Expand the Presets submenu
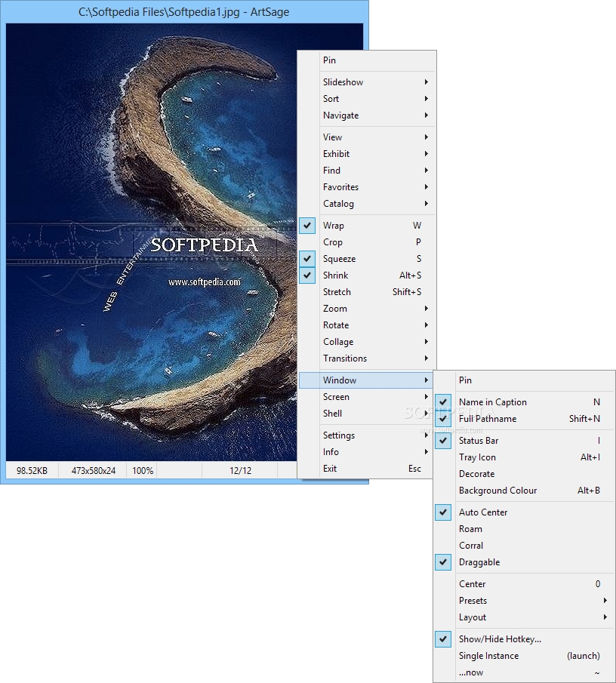 524,601
